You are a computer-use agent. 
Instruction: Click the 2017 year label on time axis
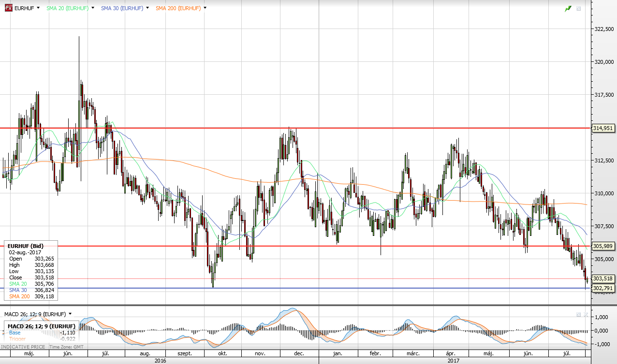[453, 360]
